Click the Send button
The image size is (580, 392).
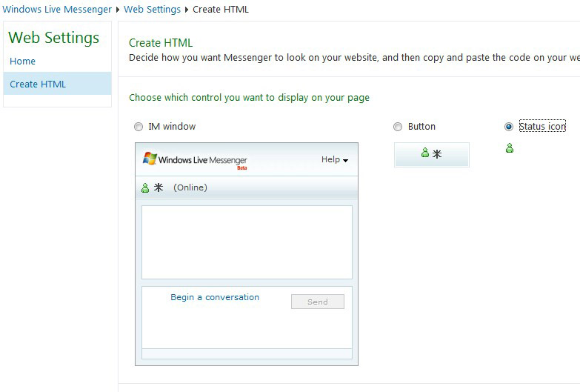[318, 302]
